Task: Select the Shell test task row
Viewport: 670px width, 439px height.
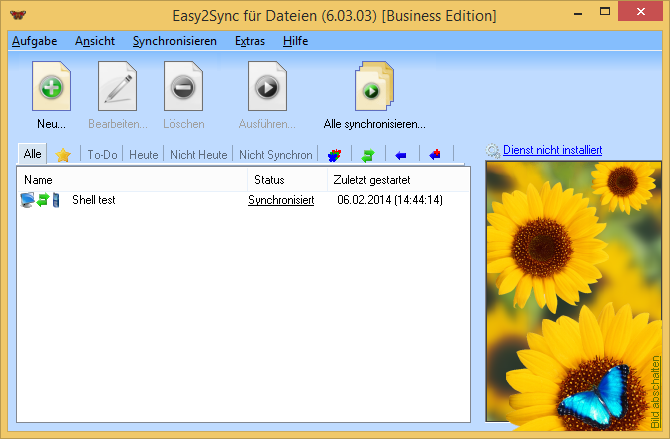Action: [x=94, y=200]
